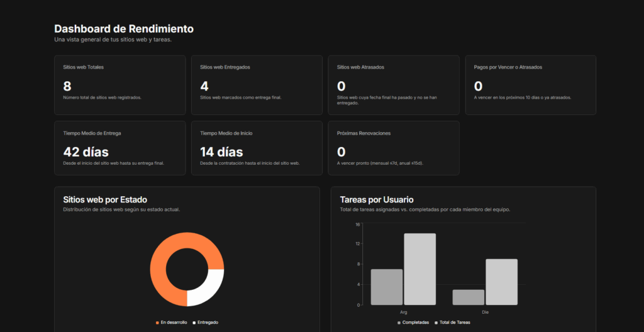Viewport: 644px width, 332px height.
Task: Select the Tiempo Medio de Entrega card
Action: (119, 148)
